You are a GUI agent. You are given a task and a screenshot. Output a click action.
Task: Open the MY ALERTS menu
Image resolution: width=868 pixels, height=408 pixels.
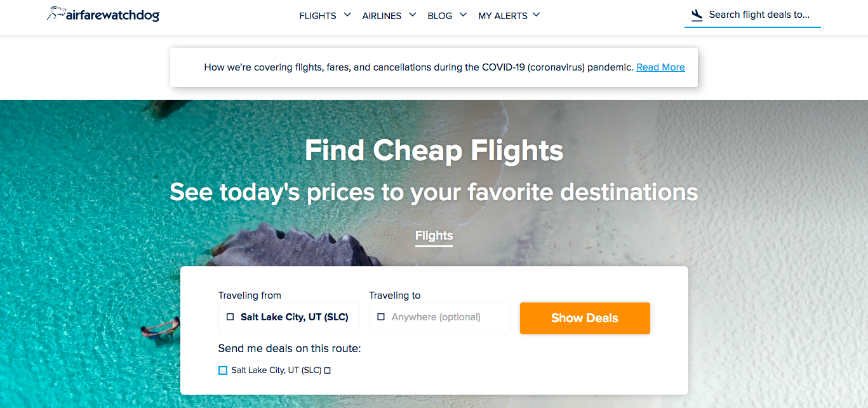(504, 15)
